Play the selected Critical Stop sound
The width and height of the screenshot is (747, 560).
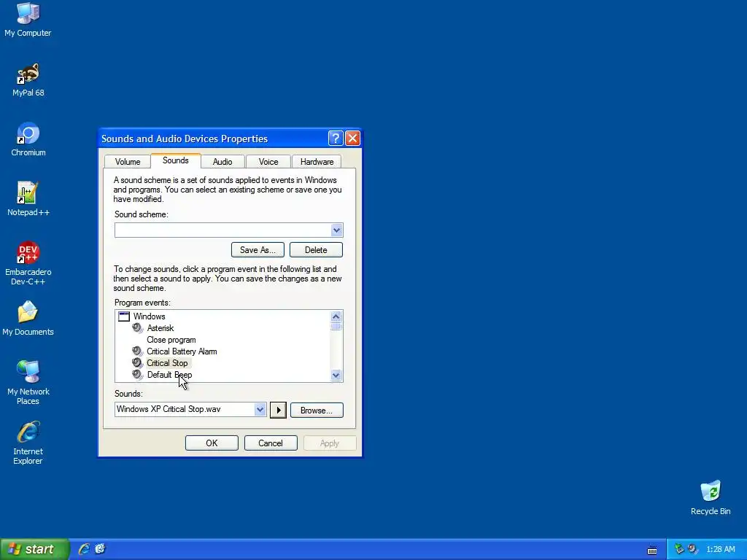point(278,410)
